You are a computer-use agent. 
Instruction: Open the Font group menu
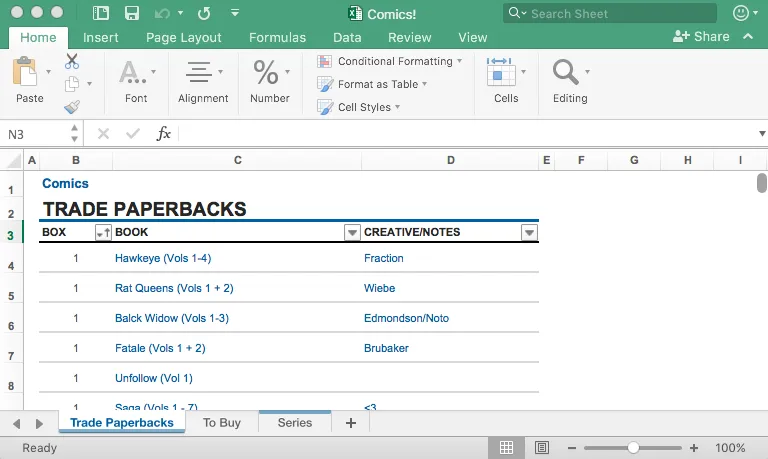(136, 81)
